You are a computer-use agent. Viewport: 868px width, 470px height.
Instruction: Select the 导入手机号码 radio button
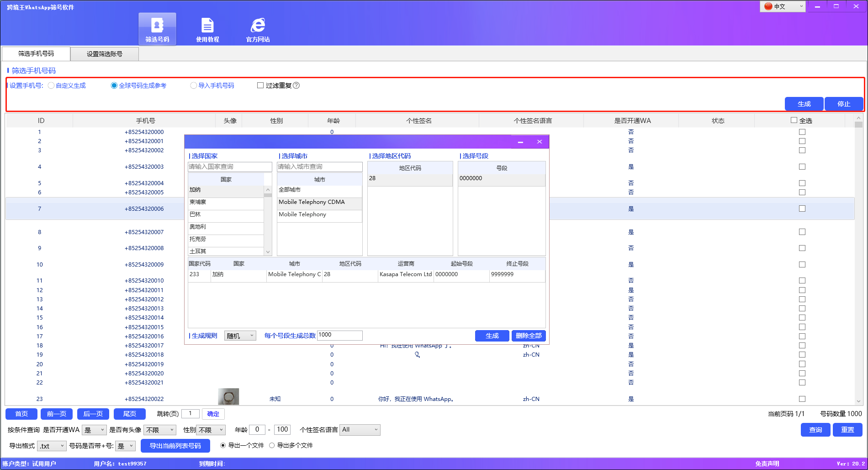tap(194, 85)
